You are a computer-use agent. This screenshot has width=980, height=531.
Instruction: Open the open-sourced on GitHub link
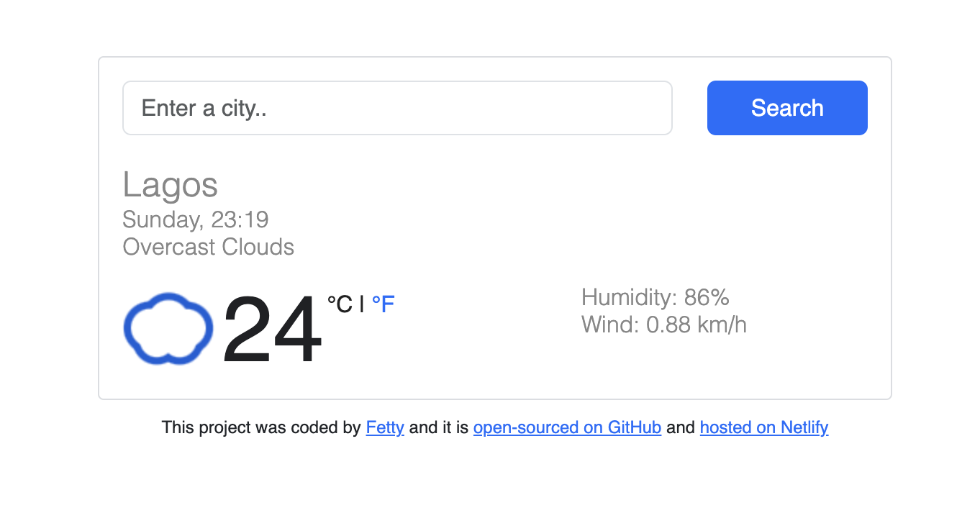[566, 427]
